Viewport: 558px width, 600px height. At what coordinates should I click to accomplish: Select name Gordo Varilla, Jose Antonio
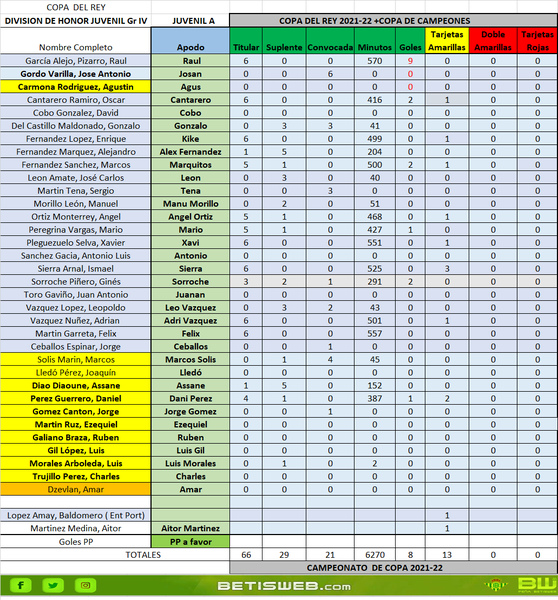coord(76,74)
